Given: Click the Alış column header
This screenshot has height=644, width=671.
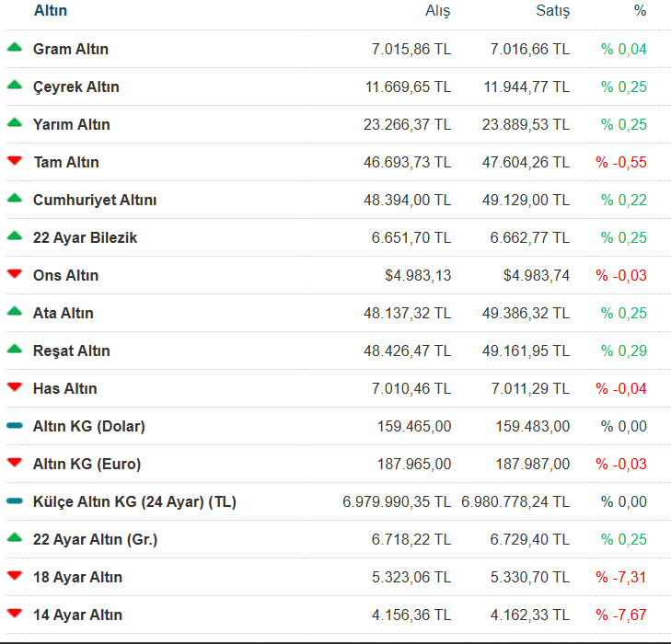Looking at the screenshot, I should pyautogui.click(x=437, y=11).
